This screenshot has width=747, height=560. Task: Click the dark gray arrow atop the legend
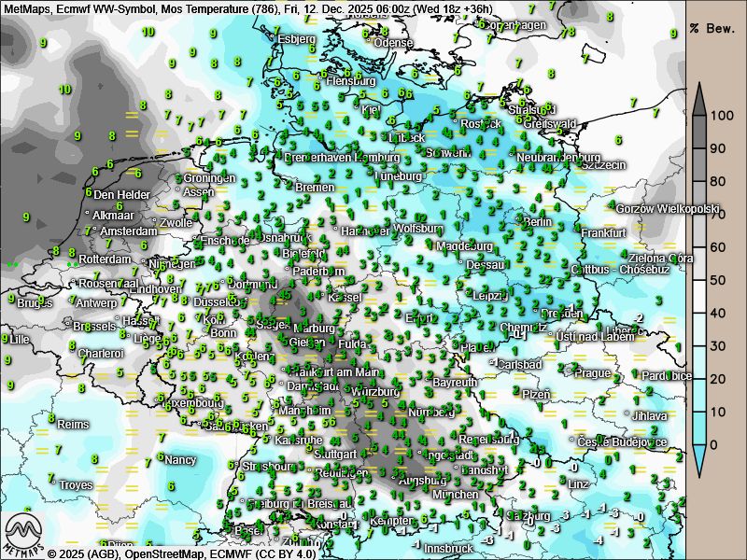[x=700, y=96]
